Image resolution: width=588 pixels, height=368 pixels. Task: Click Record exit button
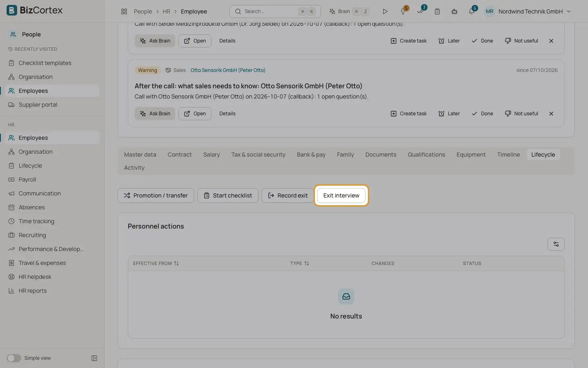click(x=288, y=195)
